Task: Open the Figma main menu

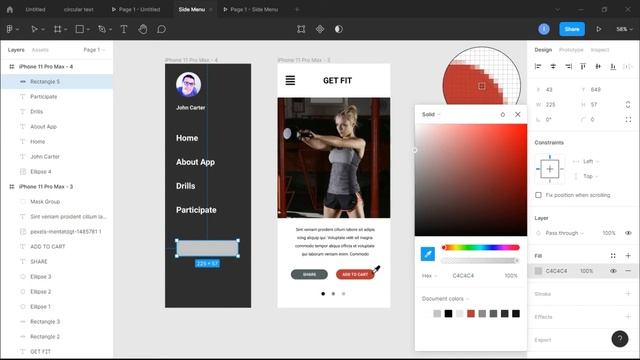Action: coord(10,29)
